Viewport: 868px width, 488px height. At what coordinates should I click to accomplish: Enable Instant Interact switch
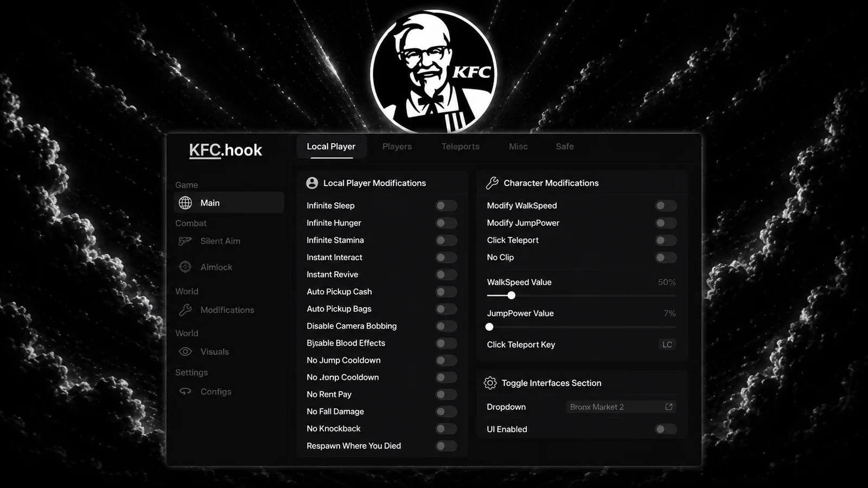click(x=446, y=258)
